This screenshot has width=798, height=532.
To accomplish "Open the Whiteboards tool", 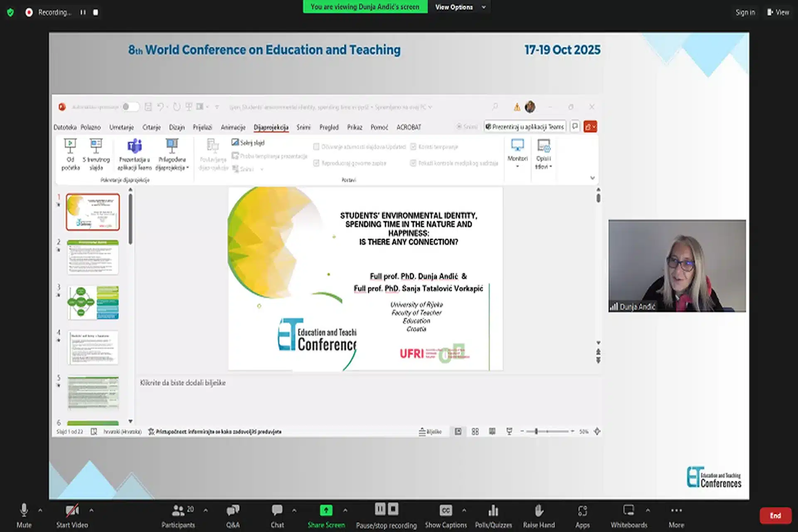I will 628,510.
